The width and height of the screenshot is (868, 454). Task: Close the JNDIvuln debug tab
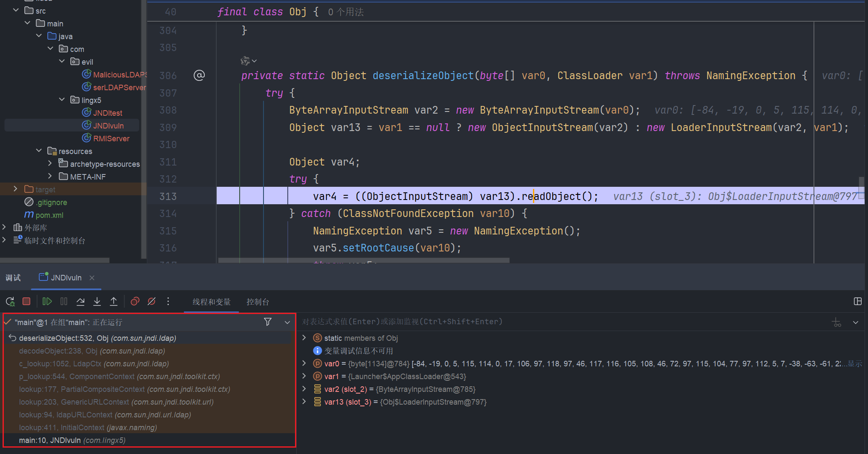(92, 278)
